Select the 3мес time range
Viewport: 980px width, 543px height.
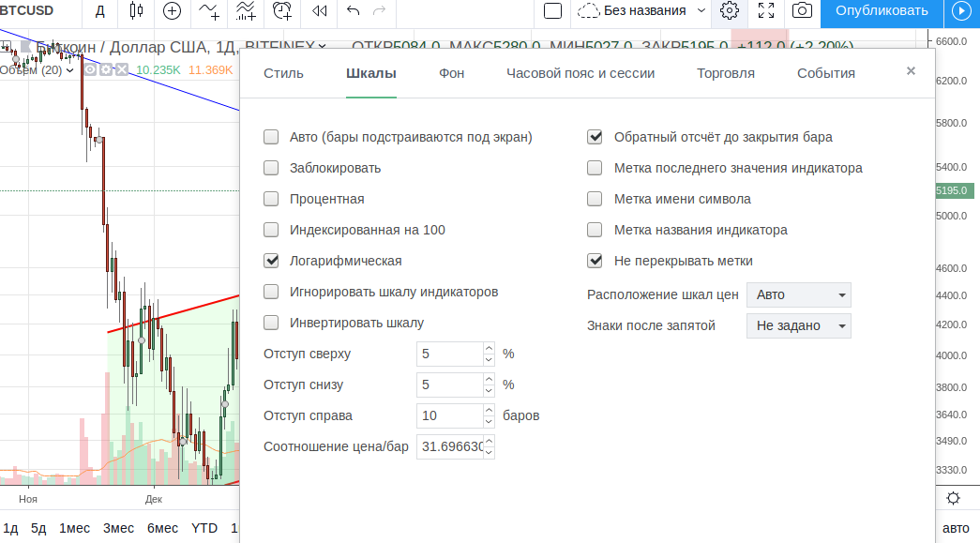[x=118, y=528]
